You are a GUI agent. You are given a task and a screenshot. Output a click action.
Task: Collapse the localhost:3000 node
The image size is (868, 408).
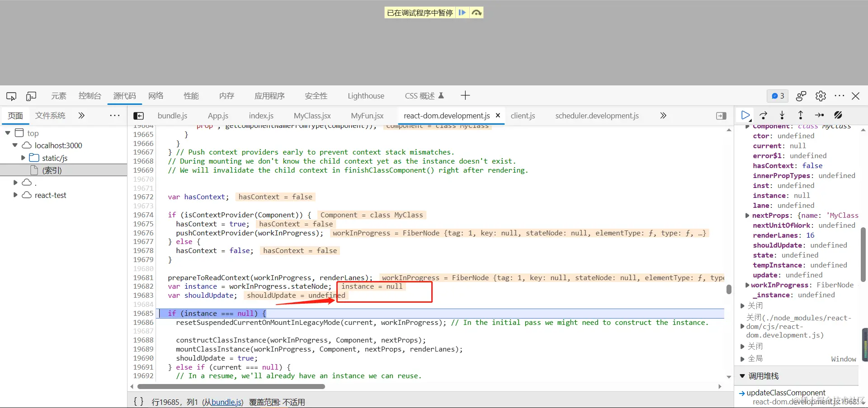pyautogui.click(x=15, y=145)
